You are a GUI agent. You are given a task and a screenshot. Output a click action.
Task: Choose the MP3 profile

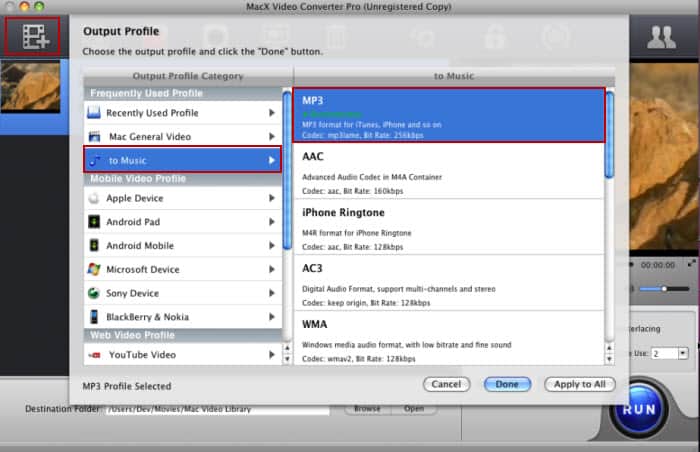coord(449,115)
